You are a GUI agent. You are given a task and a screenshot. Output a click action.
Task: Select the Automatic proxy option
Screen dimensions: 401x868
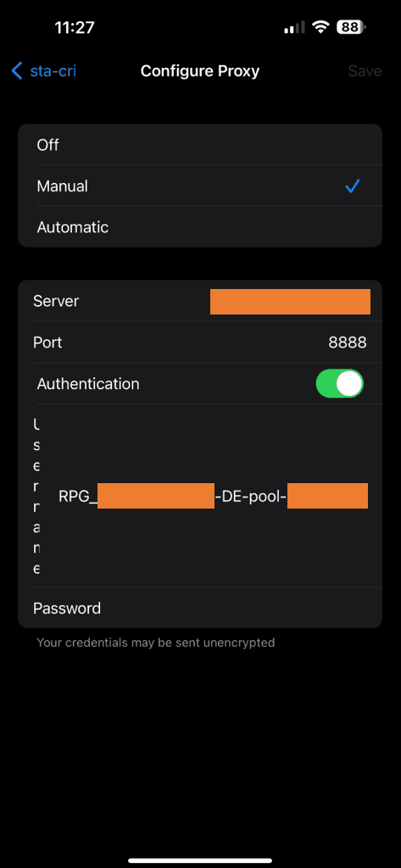(x=200, y=227)
